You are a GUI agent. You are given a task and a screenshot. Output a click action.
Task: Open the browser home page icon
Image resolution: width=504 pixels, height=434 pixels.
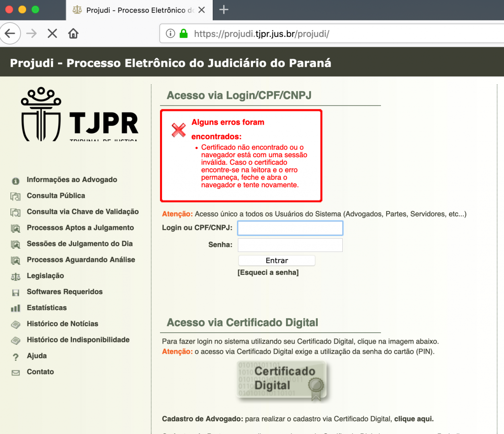coord(73,33)
